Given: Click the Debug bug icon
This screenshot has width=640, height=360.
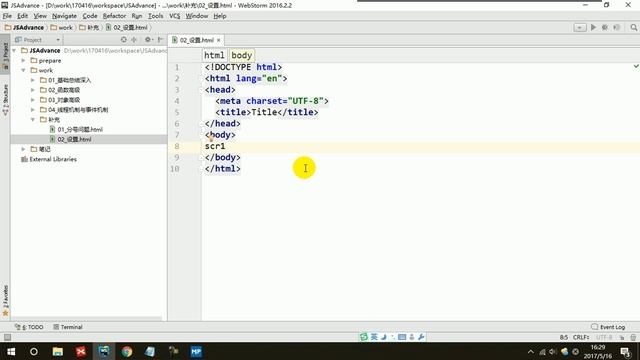Looking at the screenshot, I should [x=605, y=27].
